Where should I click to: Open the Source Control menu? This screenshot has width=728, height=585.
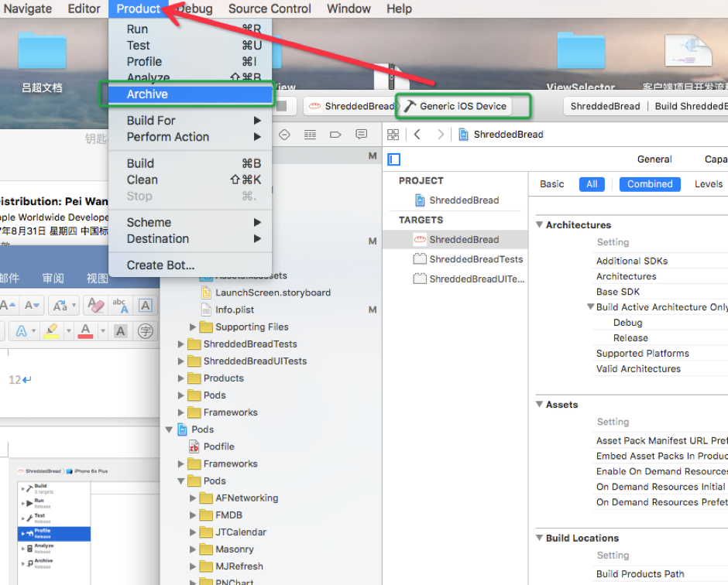coord(270,9)
